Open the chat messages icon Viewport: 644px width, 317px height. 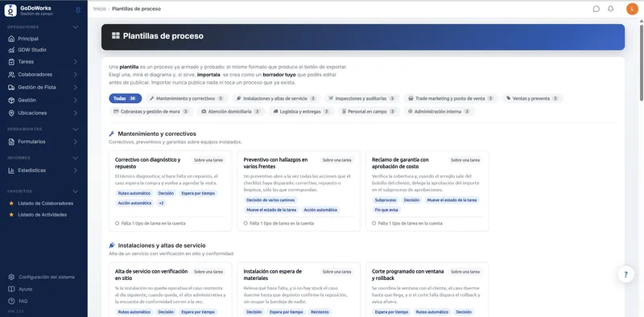(596, 9)
